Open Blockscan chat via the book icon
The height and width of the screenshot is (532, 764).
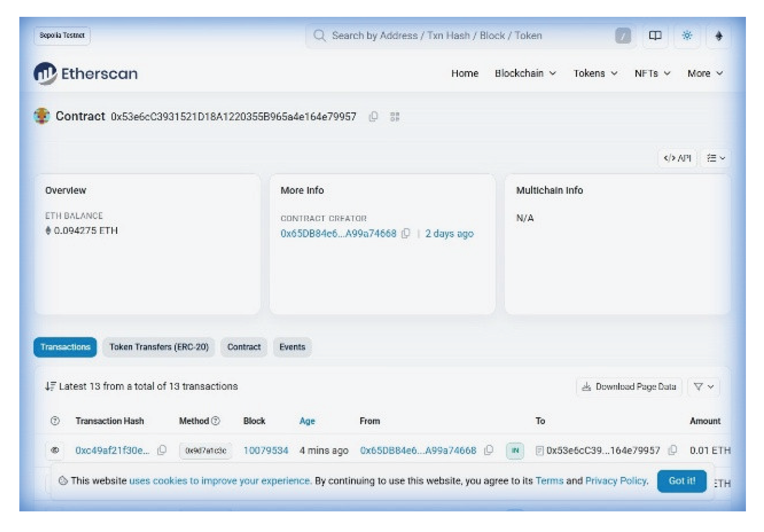(x=656, y=36)
